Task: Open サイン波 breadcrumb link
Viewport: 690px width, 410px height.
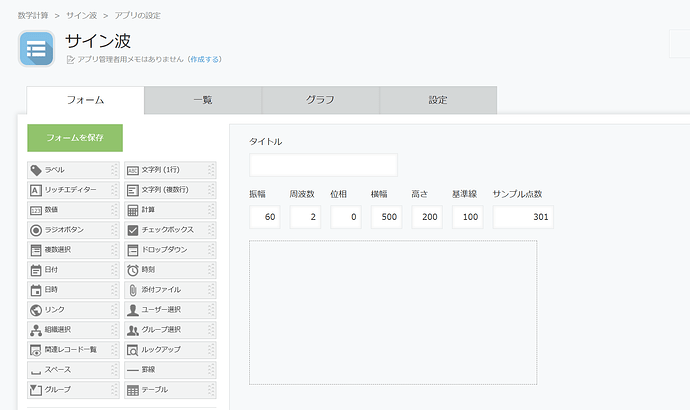Action: click(81, 15)
